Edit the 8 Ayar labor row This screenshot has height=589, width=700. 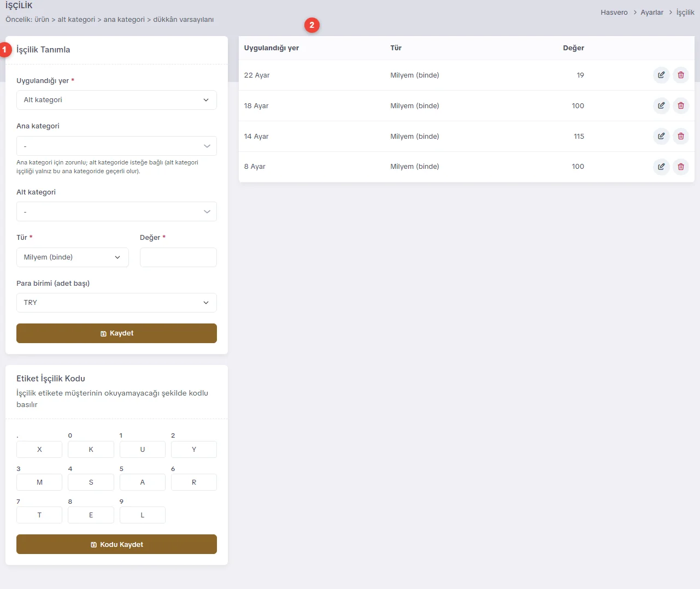(661, 167)
